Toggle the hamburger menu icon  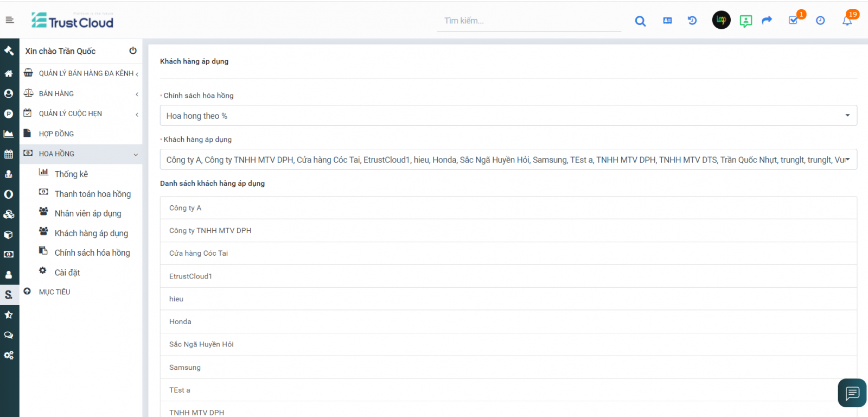tap(10, 20)
